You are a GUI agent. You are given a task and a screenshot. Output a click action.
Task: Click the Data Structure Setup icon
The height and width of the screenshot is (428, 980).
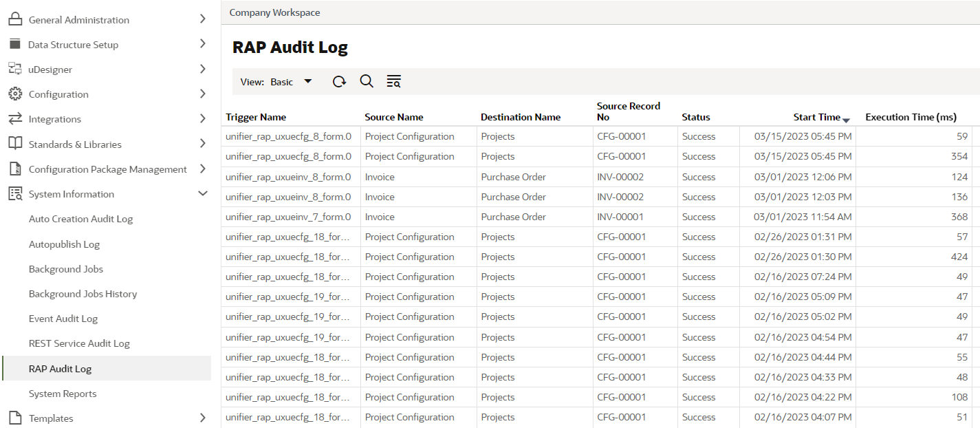point(14,44)
